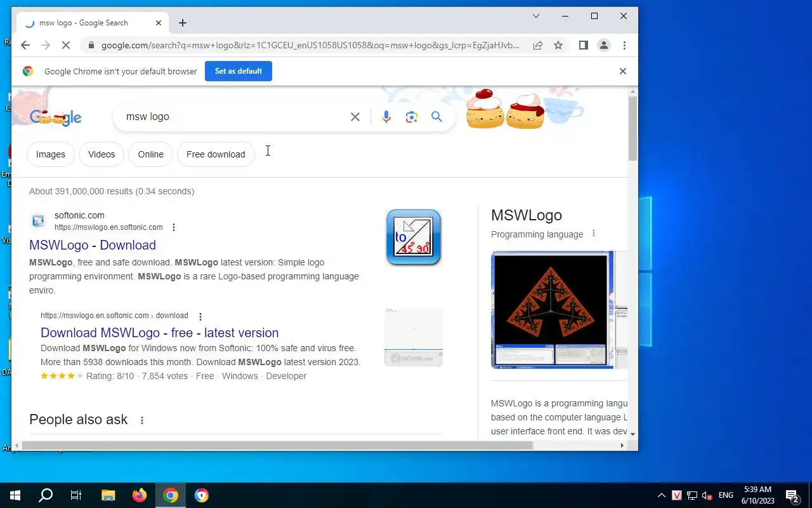
Task: Click the horizontal scrollbar at window bottom
Action: 277,445
